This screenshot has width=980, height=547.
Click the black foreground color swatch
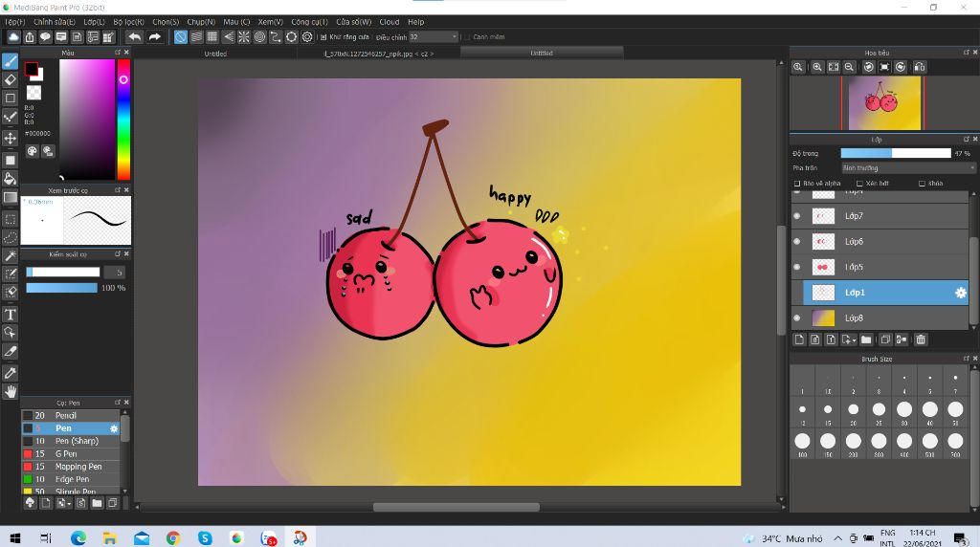tap(31, 69)
